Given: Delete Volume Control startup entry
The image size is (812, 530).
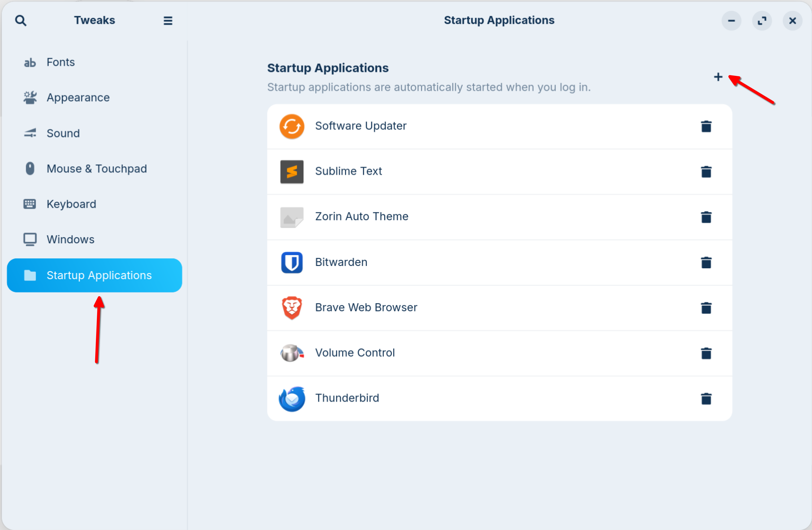Looking at the screenshot, I should point(706,353).
